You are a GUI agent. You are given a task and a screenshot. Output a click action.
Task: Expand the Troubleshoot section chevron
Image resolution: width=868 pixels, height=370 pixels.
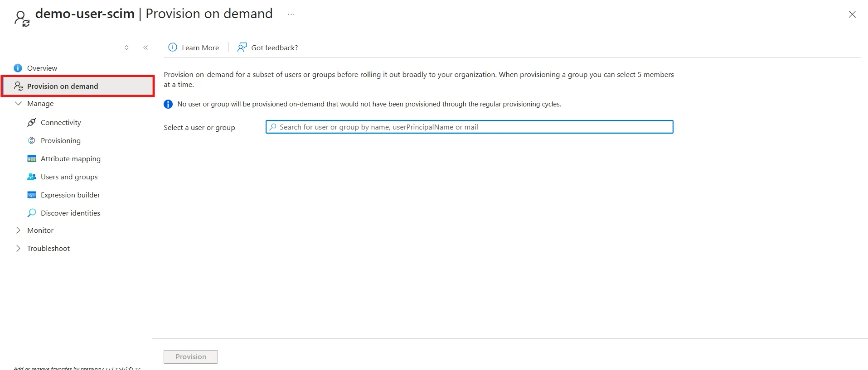[x=18, y=248]
